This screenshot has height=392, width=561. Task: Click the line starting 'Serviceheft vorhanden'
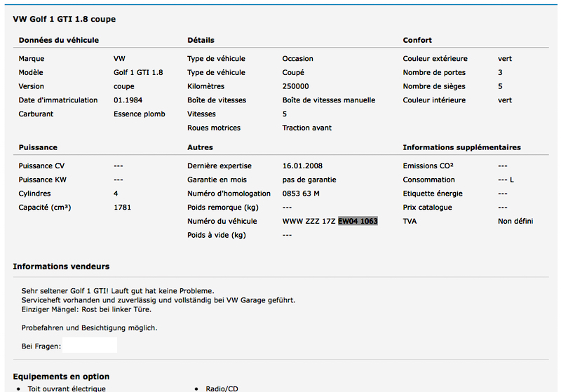158,300
